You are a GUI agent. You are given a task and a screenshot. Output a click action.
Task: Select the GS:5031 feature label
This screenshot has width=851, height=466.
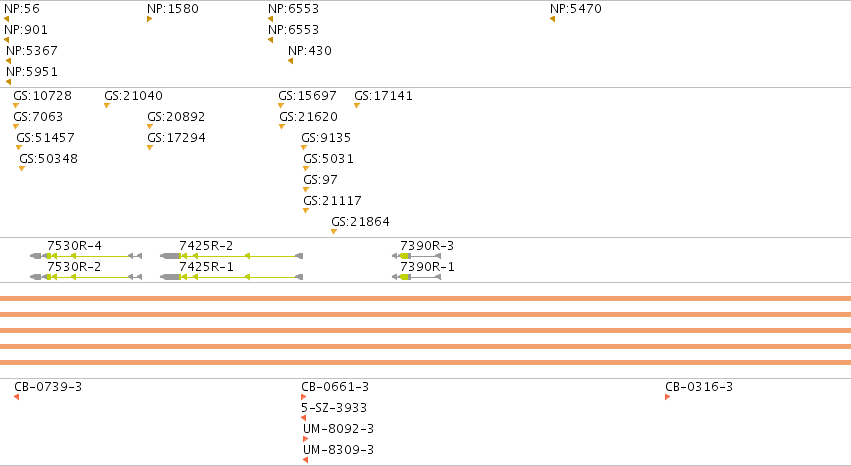pyautogui.click(x=328, y=159)
